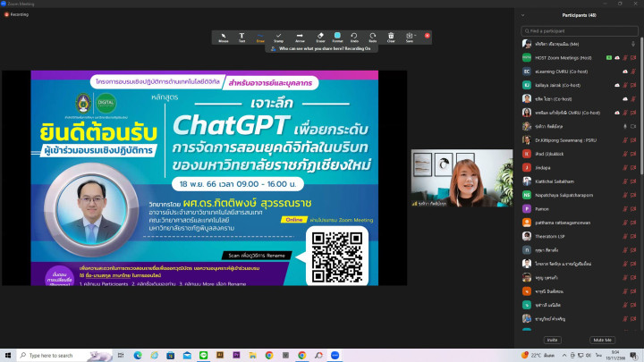Open the Windows Start menu
Viewport: 644px width, 362px height.
point(8,356)
